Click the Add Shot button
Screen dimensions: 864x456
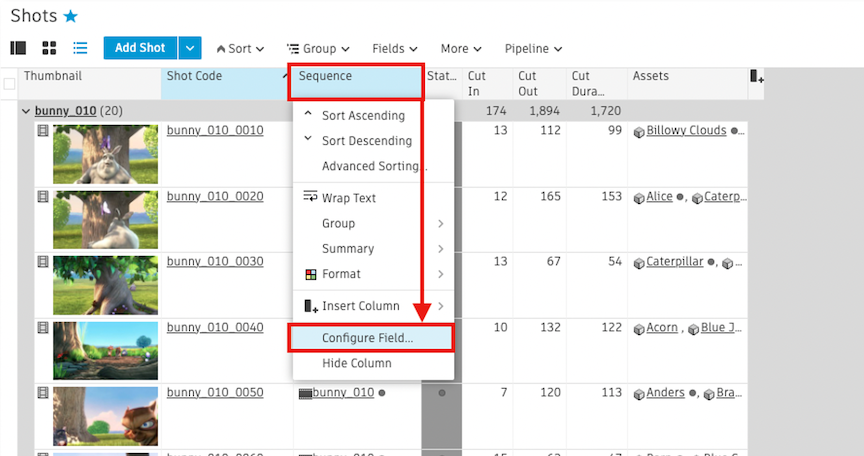140,48
